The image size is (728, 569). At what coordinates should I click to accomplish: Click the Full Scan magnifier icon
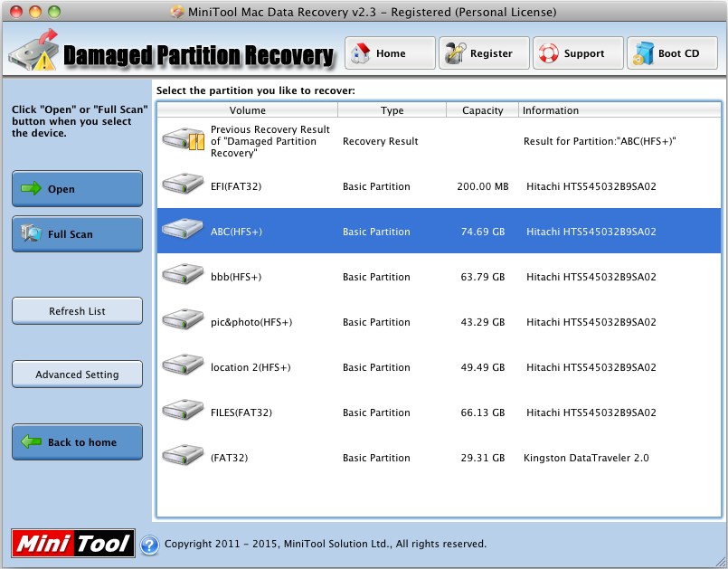[31, 233]
